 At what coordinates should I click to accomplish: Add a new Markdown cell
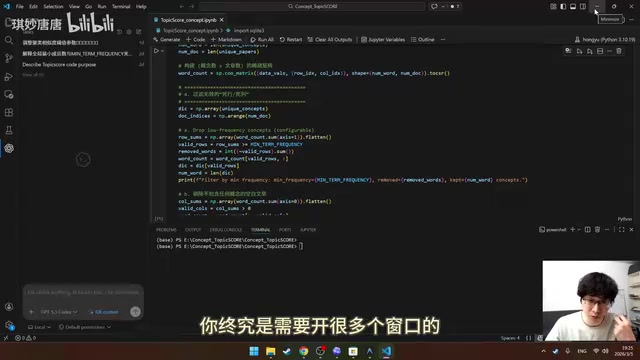coord(226,40)
